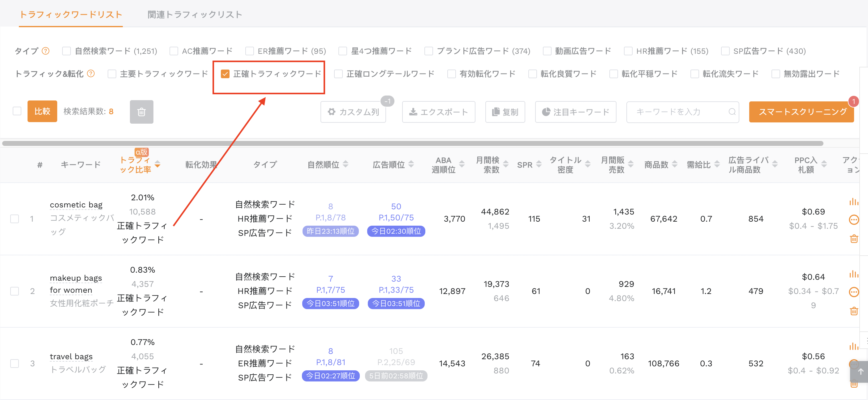The width and height of the screenshot is (868, 400).
Task: Click the gray trash delete button
Action: click(x=142, y=112)
